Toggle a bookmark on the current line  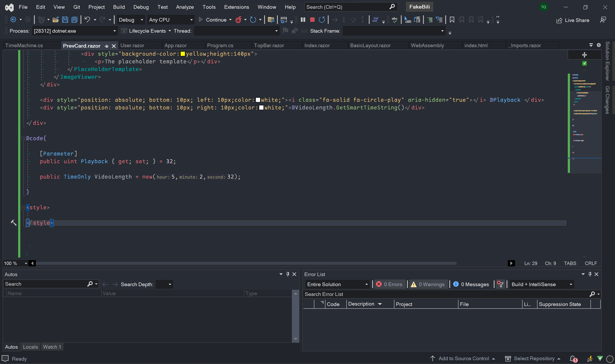point(452,20)
